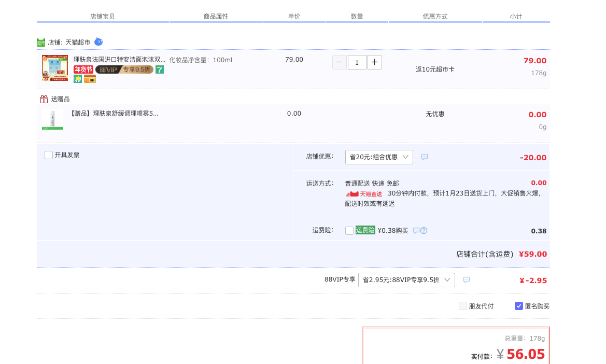Click the ¥-2.95 VIP discount amount
This screenshot has height=364, width=606.
point(533,281)
